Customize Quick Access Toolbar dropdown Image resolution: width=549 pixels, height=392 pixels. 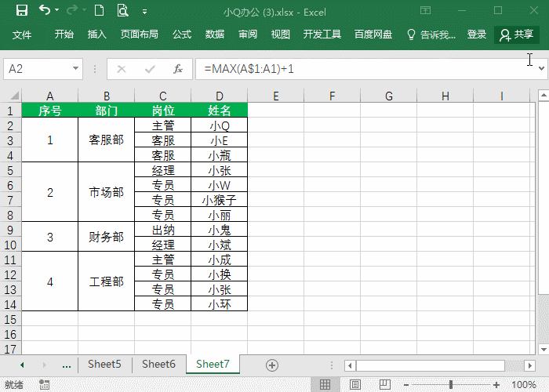click(x=144, y=12)
